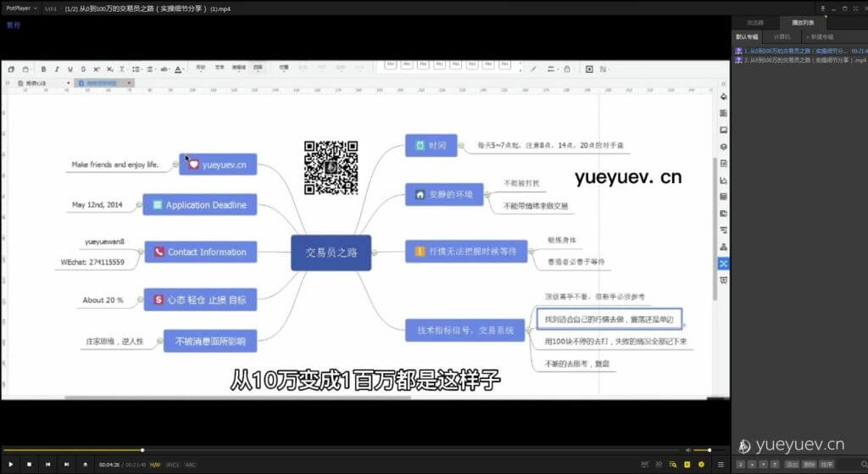Toggle playlist panel with hamburger icon
Viewport: 868px width, 474px height.
pos(721,465)
